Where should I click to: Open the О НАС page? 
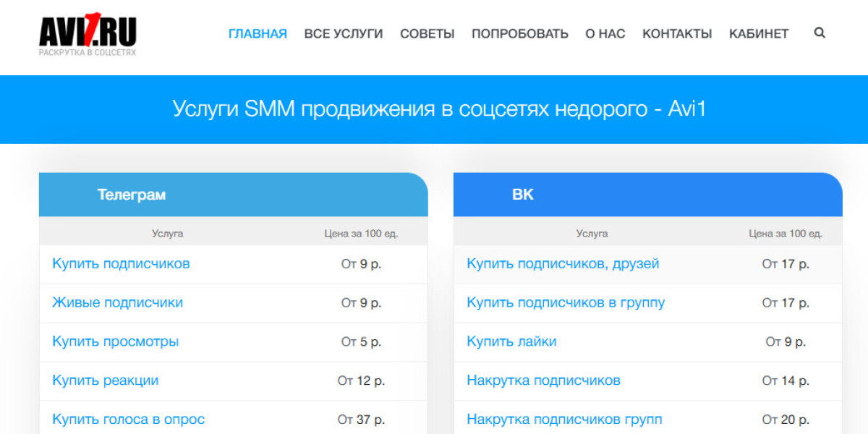click(x=605, y=33)
